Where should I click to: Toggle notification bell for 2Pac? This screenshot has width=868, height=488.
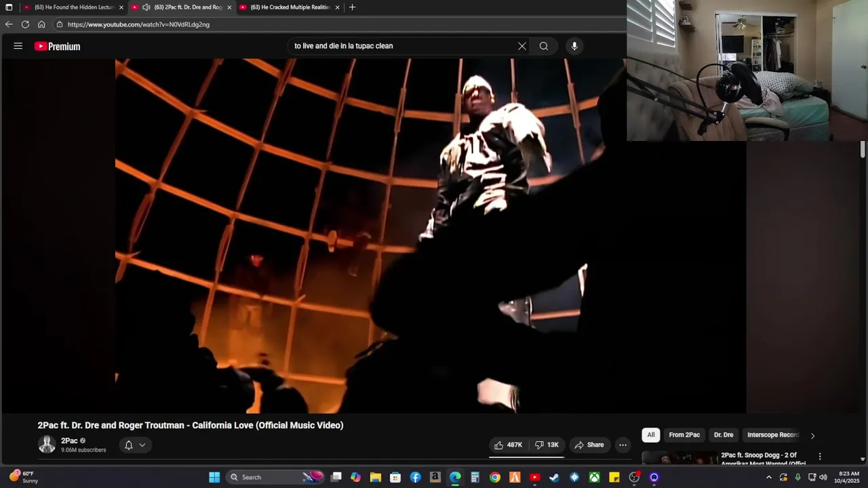click(129, 445)
